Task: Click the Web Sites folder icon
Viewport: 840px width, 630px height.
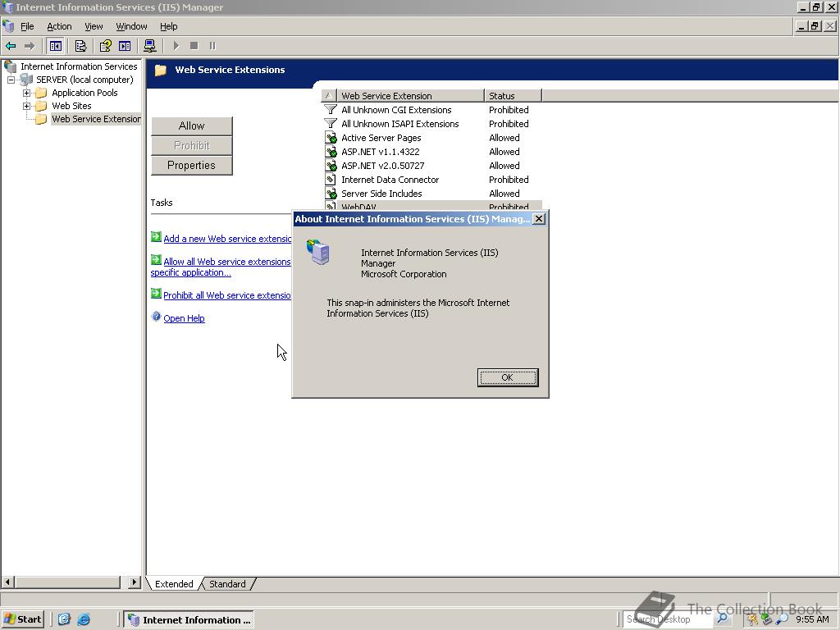Action: pyautogui.click(x=41, y=106)
